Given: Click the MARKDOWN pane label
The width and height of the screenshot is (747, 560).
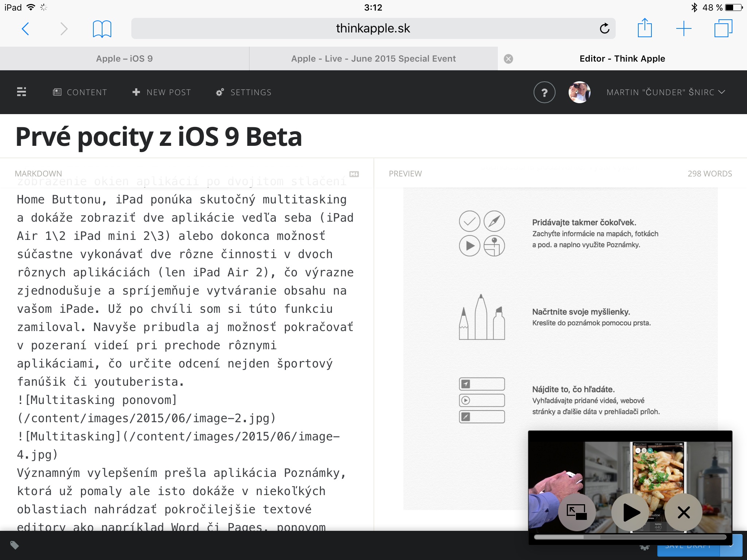Looking at the screenshot, I should [x=38, y=174].
